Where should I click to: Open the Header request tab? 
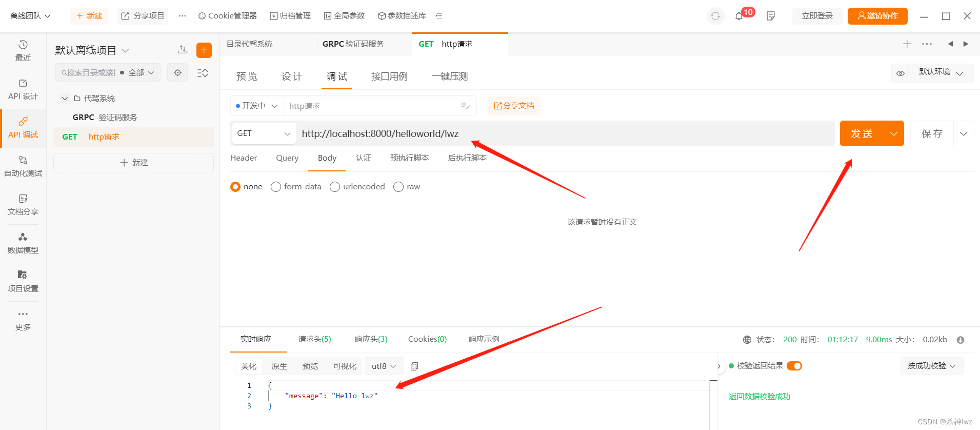point(244,158)
